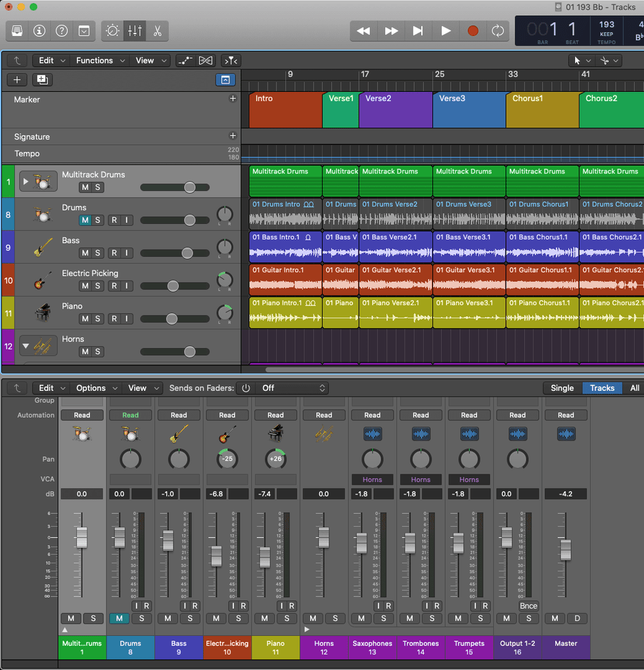This screenshot has height=670, width=644.
Task: Solo the Bass track in track list
Action: coord(98,253)
